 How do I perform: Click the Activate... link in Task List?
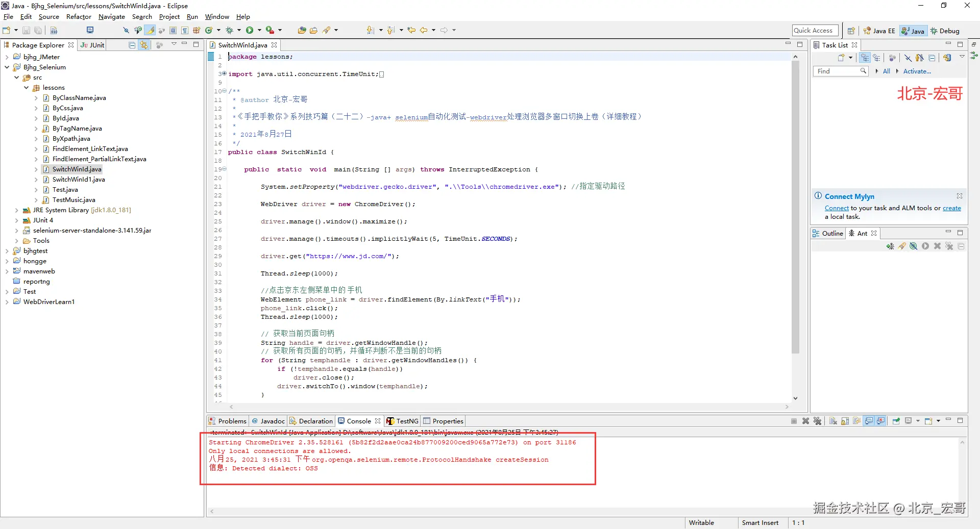[917, 71]
